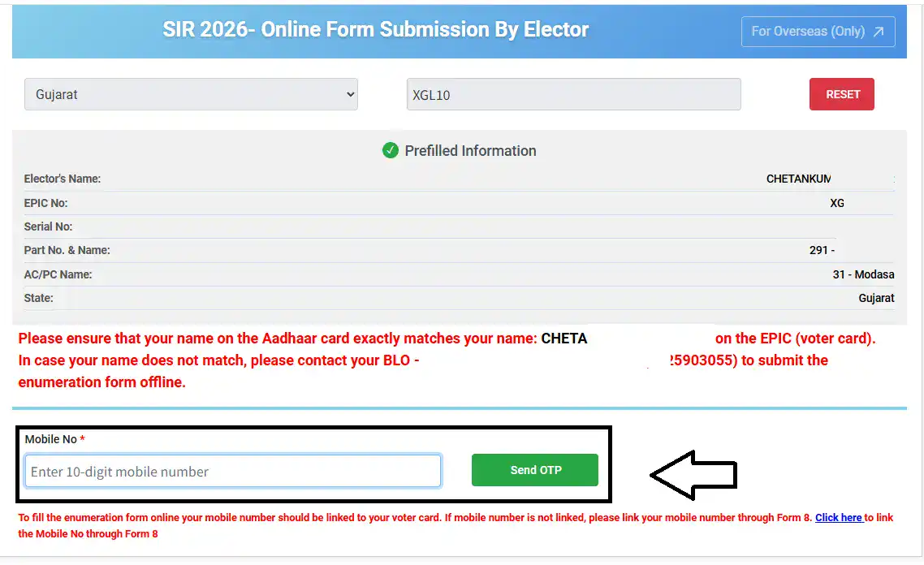Click the EPIC field containing XGL10
The height and width of the screenshot is (565, 924).
573,94
